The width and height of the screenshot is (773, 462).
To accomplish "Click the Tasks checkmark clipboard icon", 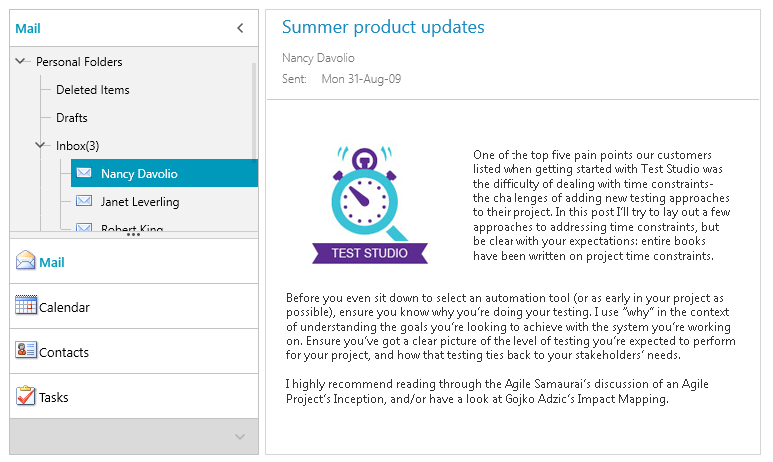I will [x=26, y=396].
